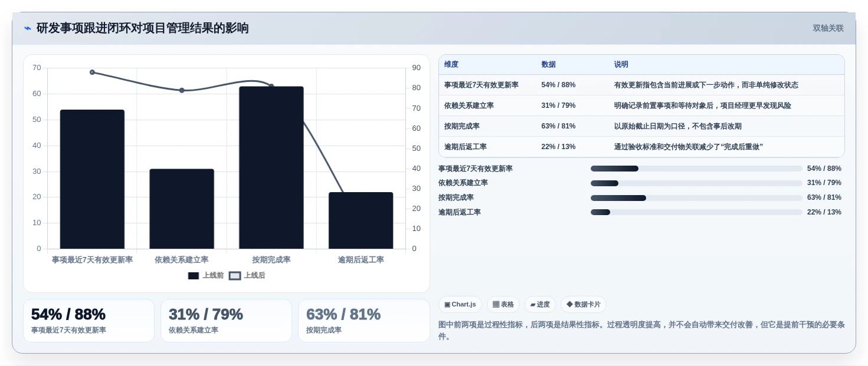Click the line point above 依赖关系建立率 bar
This screenshot has height=366, width=868.
pyautogui.click(x=182, y=90)
